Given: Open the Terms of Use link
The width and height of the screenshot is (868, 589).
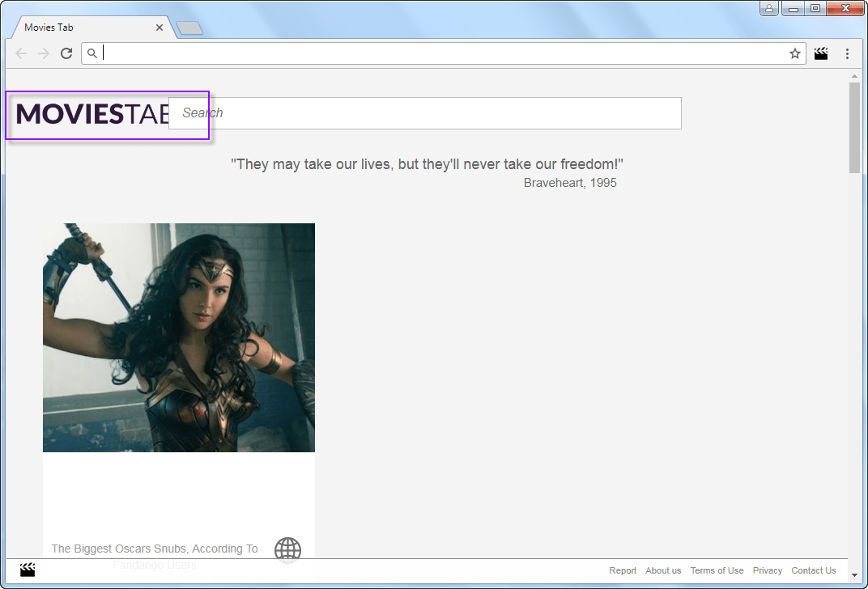Looking at the screenshot, I should tap(717, 570).
